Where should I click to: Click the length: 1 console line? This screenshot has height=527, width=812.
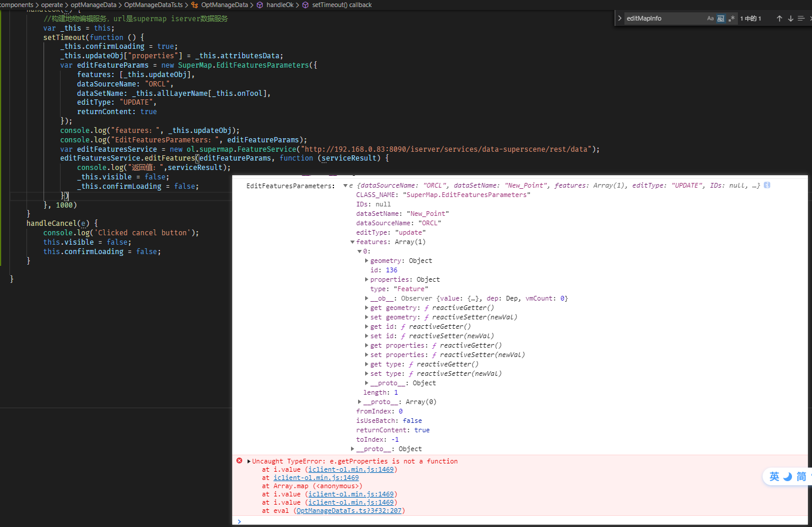380,393
